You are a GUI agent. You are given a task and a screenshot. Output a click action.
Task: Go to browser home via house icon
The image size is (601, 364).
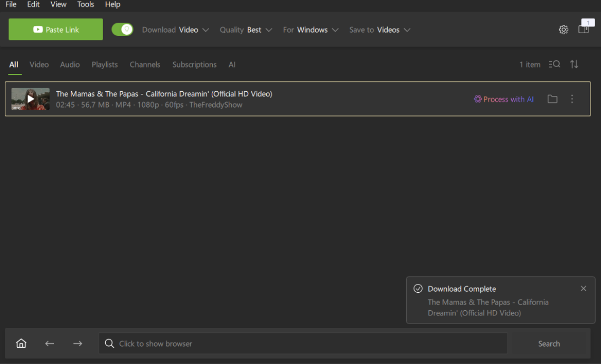tap(21, 343)
